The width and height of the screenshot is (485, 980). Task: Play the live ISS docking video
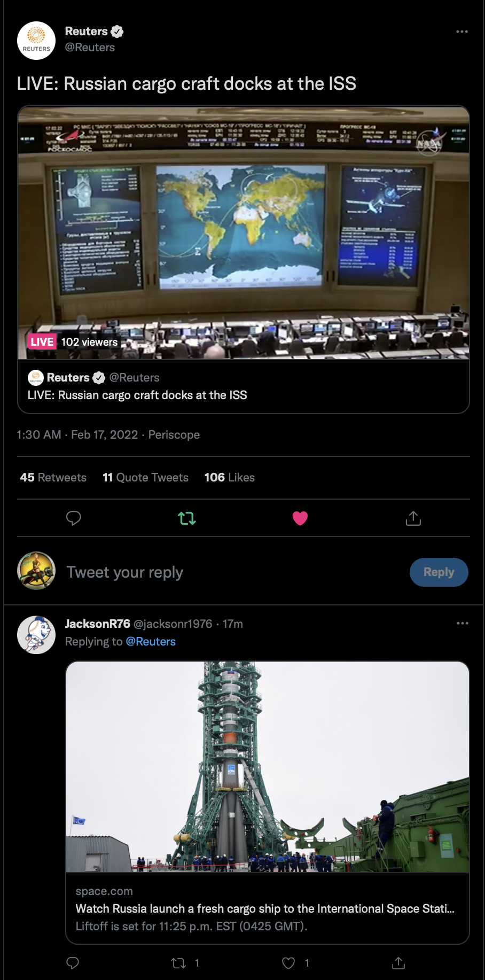(244, 232)
